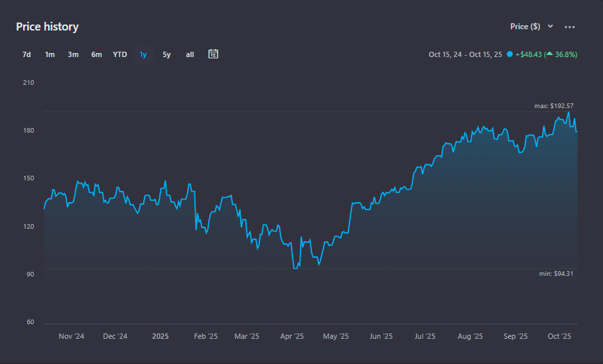Click the May '25 axis label
Screen dimensions: 603x364
pyautogui.click(x=335, y=336)
